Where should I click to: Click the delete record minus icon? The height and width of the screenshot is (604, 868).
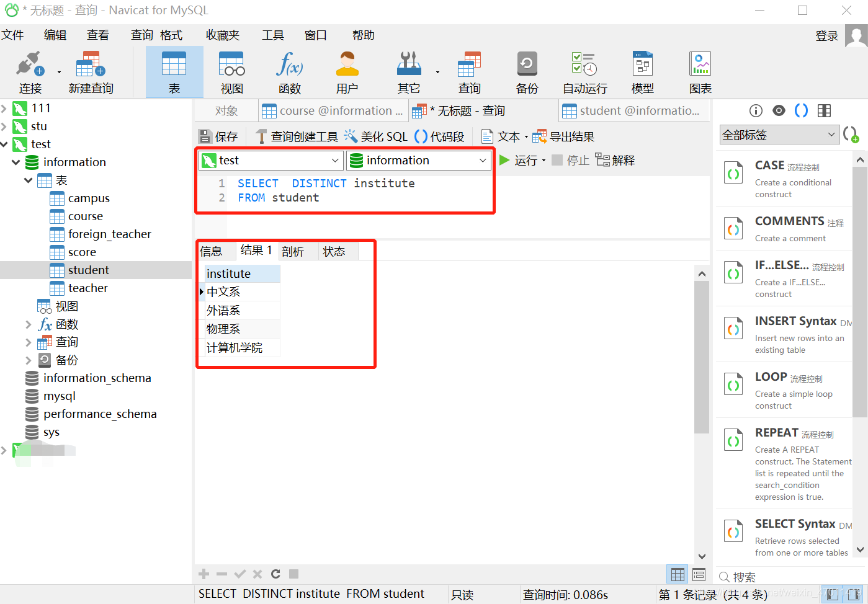click(221, 574)
